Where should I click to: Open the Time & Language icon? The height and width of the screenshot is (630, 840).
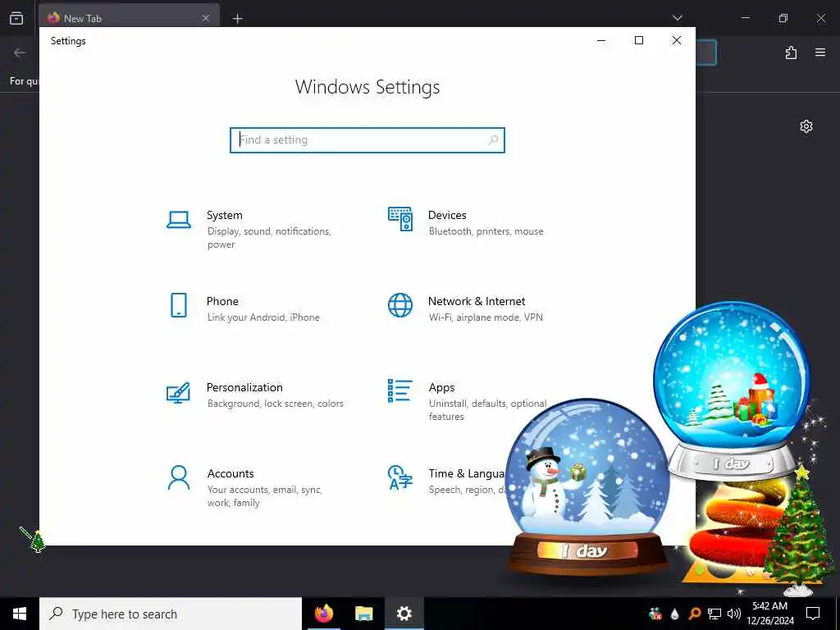(x=400, y=478)
